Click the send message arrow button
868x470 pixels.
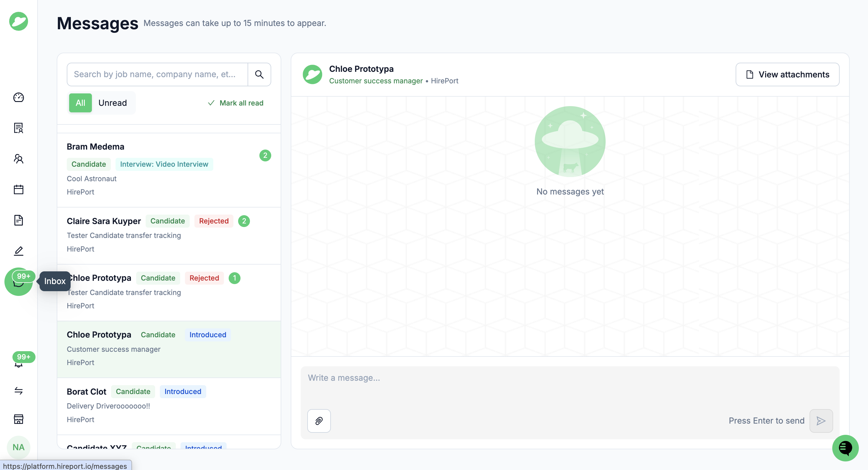[x=821, y=421]
